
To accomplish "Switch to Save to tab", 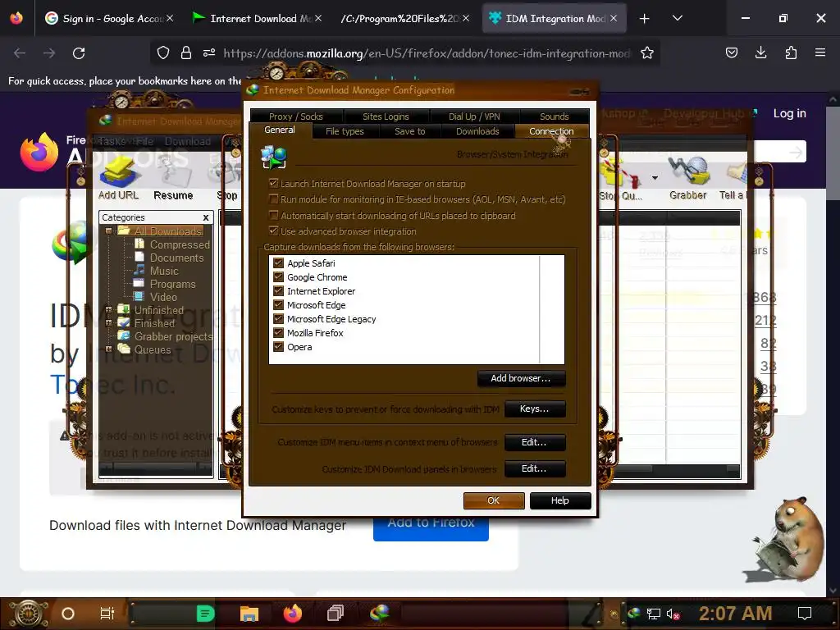I will tap(410, 131).
